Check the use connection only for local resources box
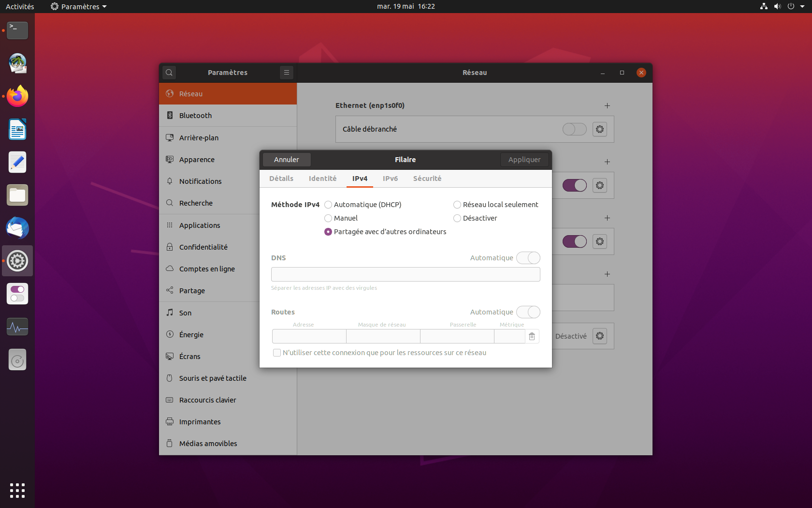Screen dimensions: 812x508 point(277,353)
